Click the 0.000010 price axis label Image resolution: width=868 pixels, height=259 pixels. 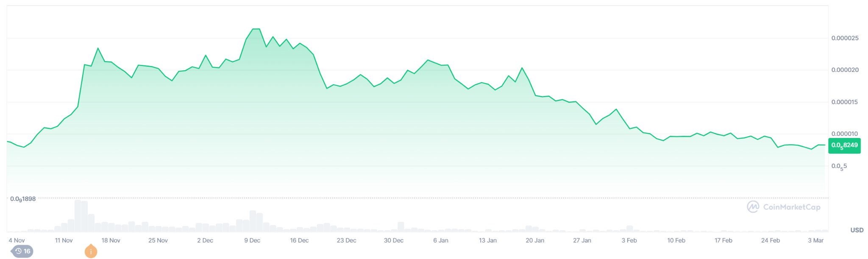tap(845, 134)
